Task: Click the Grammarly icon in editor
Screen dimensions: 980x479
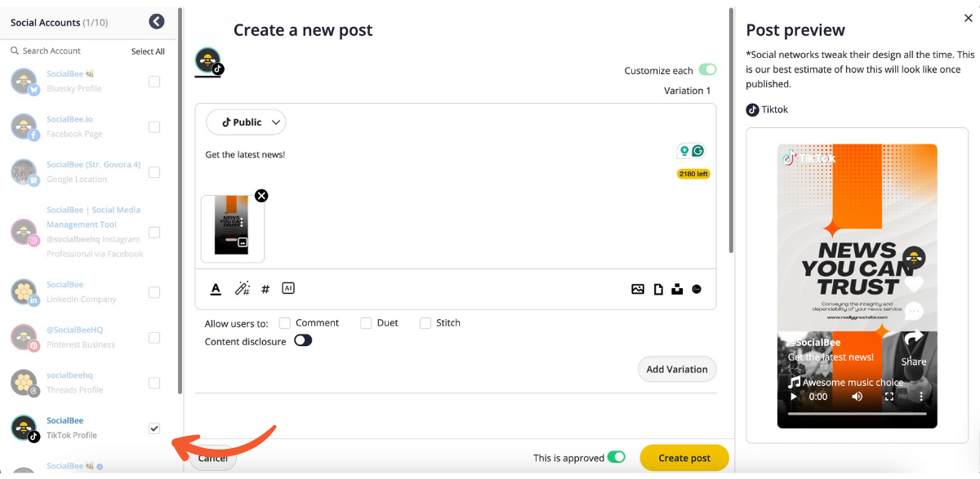Action: click(697, 151)
